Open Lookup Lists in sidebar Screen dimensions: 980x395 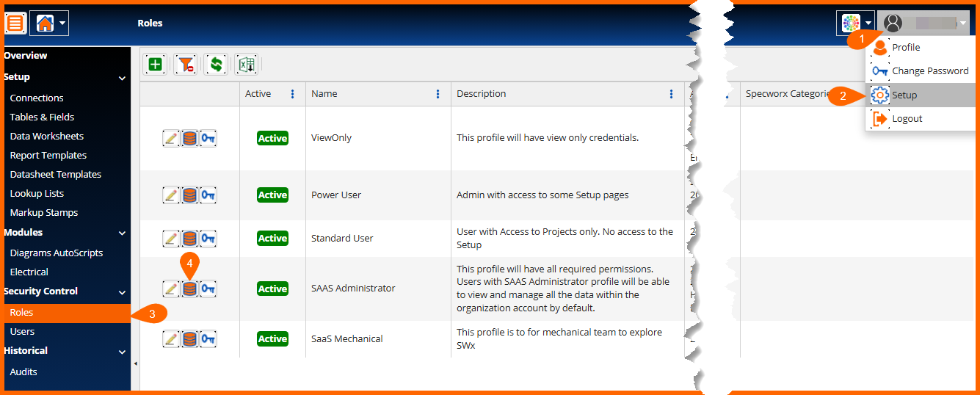[37, 193]
